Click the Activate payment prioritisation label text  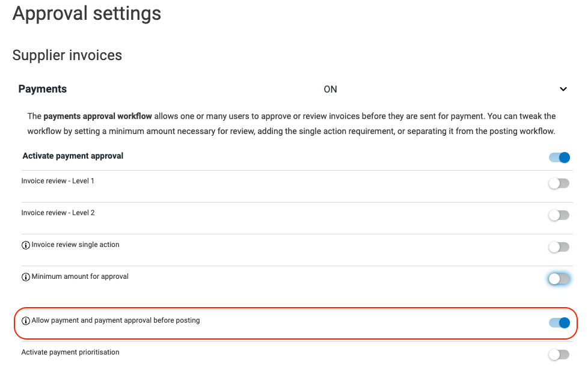(x=70, y=352)
